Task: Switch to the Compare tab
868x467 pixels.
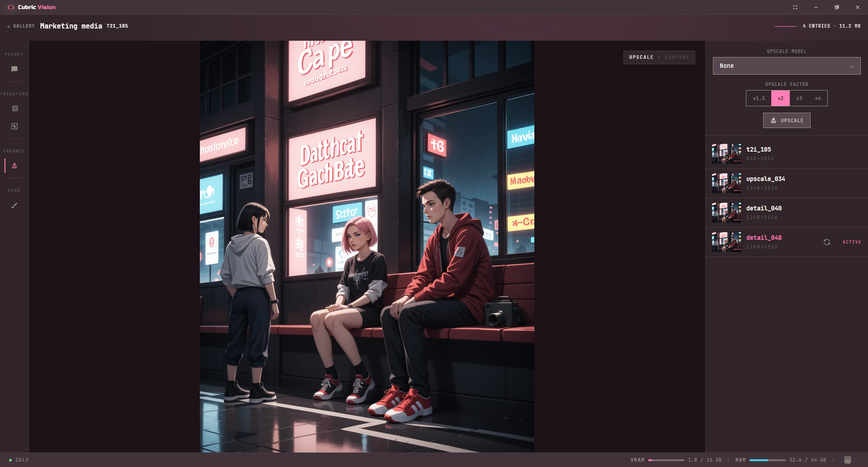Action: tap(677, 57)
